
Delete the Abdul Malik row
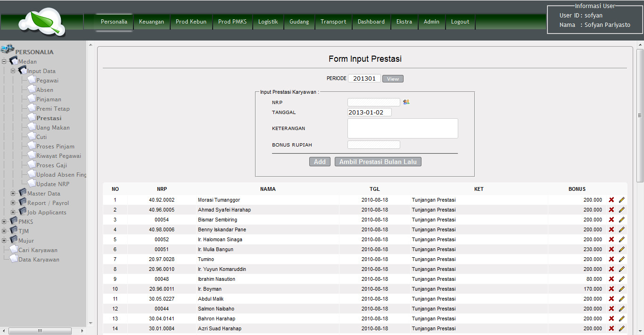pyautogui.click(x=611, y=299)
